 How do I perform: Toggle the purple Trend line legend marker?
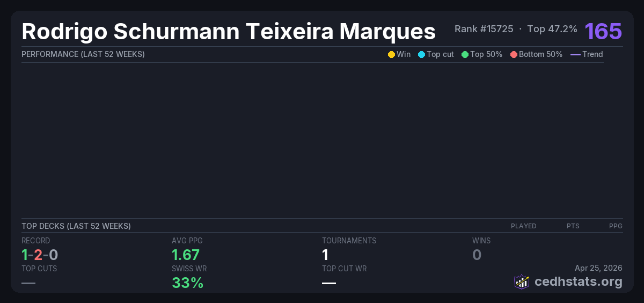(575, 54)
